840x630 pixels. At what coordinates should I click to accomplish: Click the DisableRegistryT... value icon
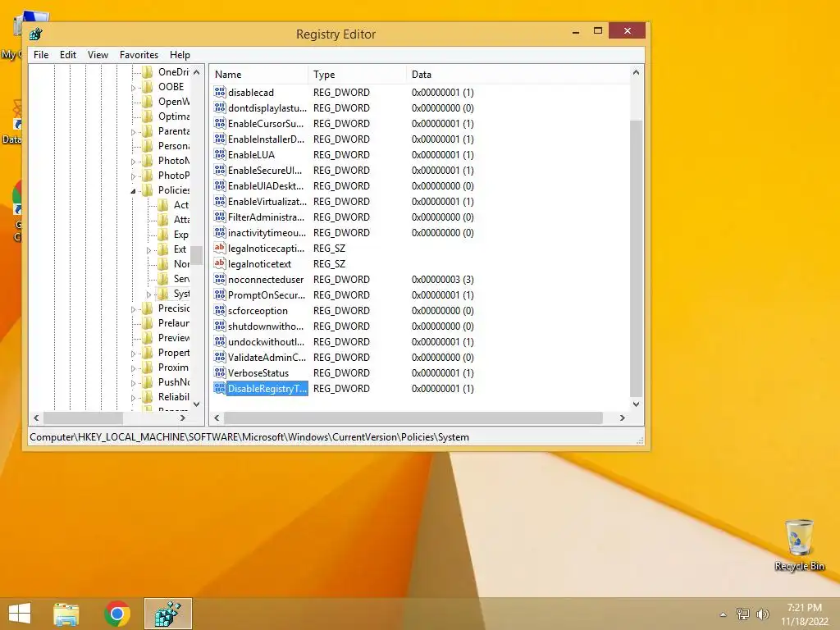(x=220, y=388)
